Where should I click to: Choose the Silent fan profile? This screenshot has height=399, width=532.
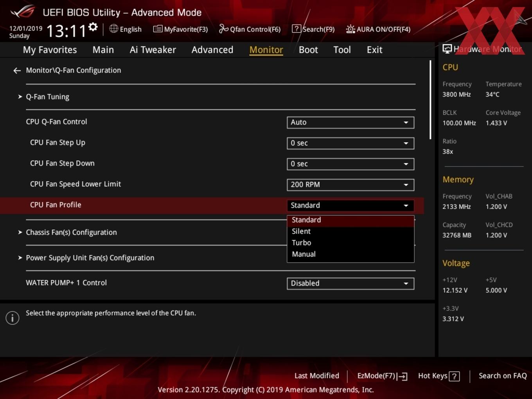click(350, 232)
